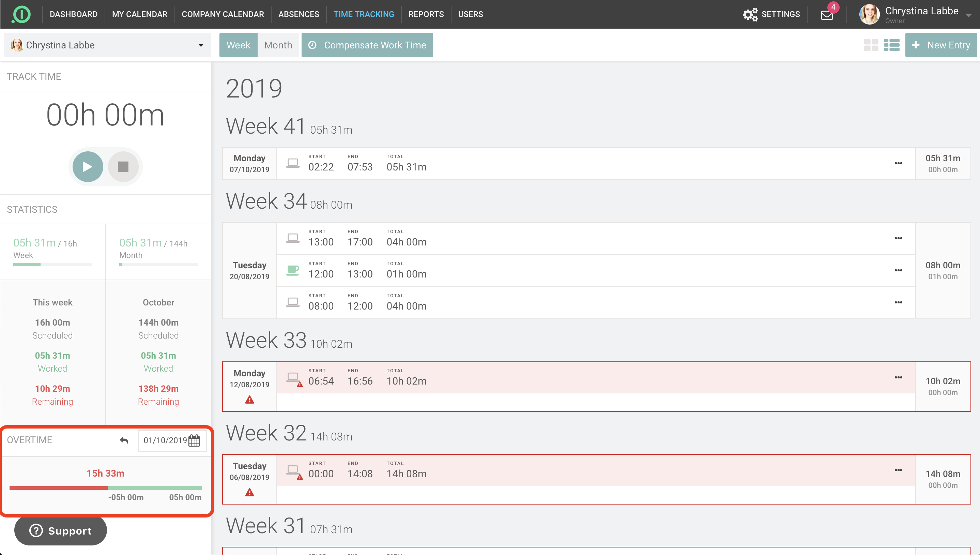Click Compensate Work Time button
The width and height of the screenshot is (980, 555).
[x=367, y=45]
